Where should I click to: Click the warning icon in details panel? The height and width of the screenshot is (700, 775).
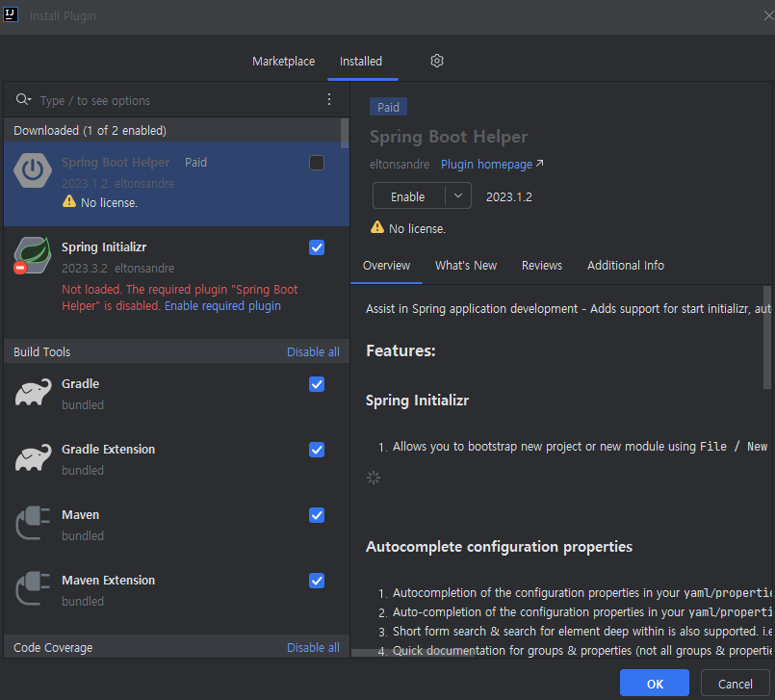pyautogui.click(x=377, y=227)
